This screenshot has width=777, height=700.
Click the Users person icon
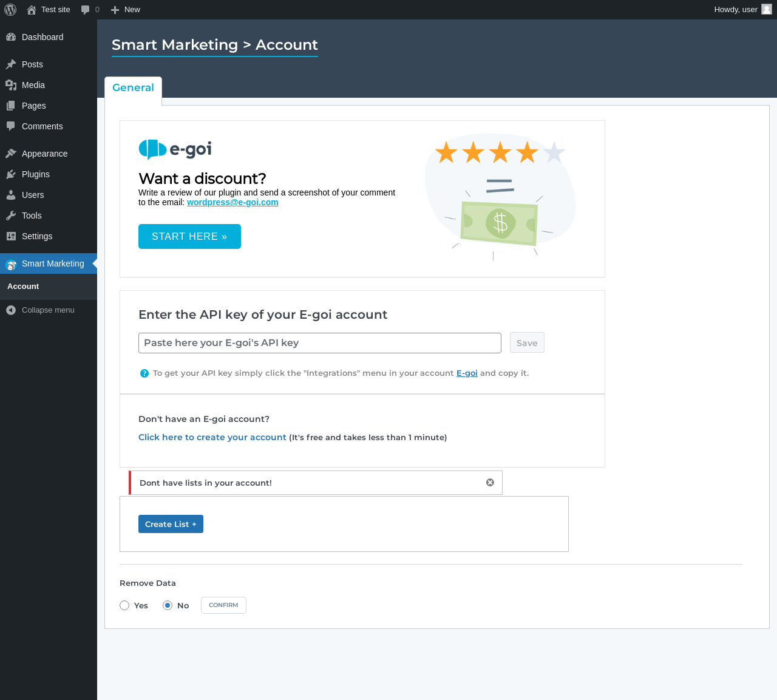click(x=11, y=195)
